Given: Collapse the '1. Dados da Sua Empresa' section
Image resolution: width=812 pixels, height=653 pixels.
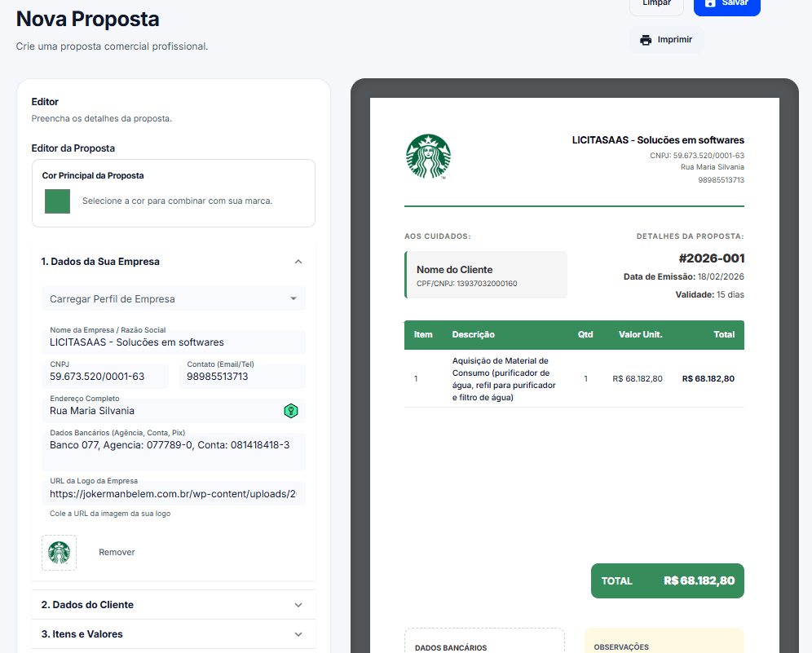Looking at the screenshot, I should coord(299,261).
